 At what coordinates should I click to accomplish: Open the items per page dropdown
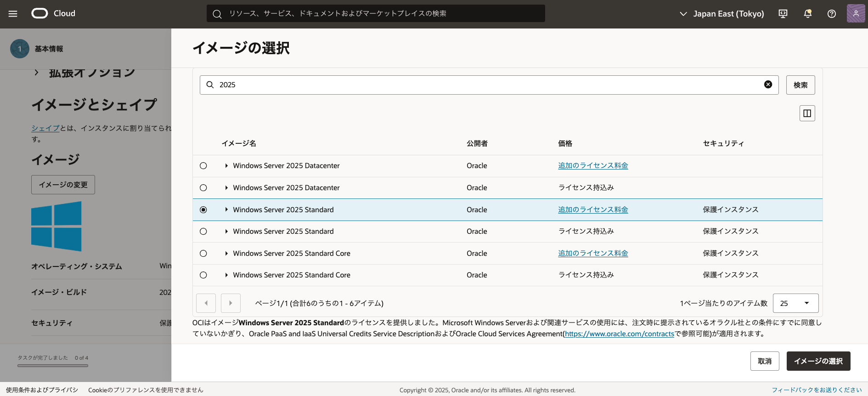(x=795, y=303)
